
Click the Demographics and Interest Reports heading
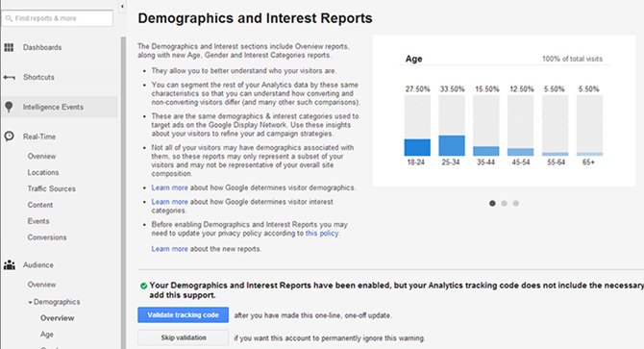point(255,18)
